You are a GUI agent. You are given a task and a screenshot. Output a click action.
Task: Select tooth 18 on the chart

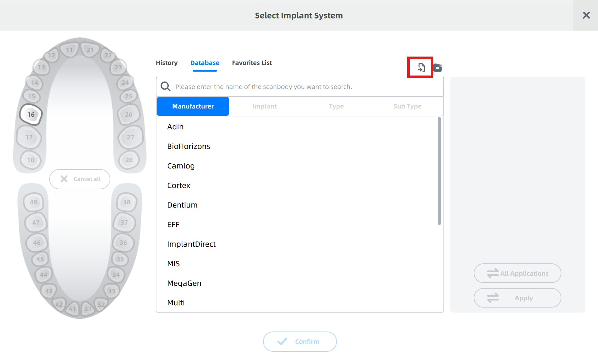[31, 160]
